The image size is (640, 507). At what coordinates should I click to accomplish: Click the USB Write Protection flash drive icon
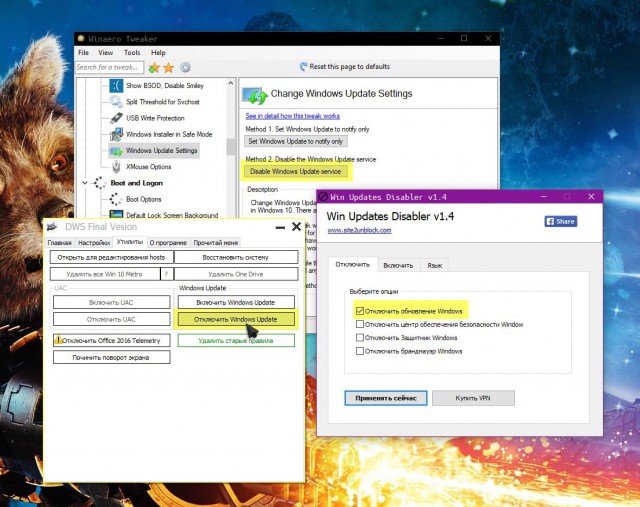click(x=116, y=118)
